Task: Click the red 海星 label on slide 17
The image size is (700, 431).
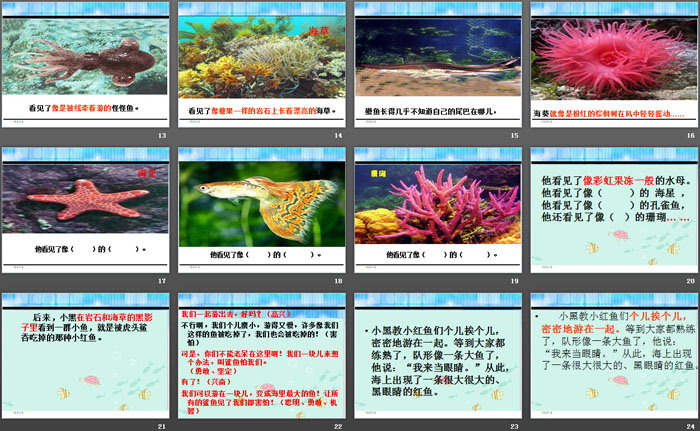Action: 146,173
